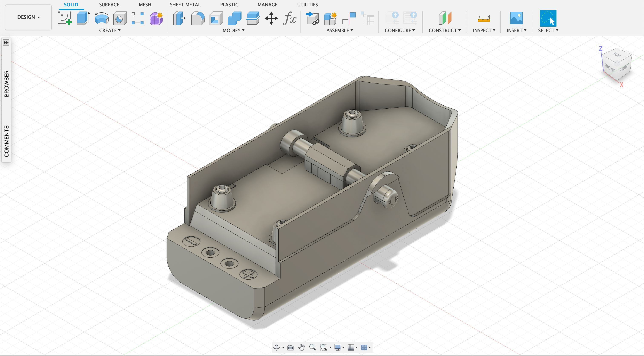Expand the CREATE dropdown menu
Viewport: 644px width, 356px height.
110,30
